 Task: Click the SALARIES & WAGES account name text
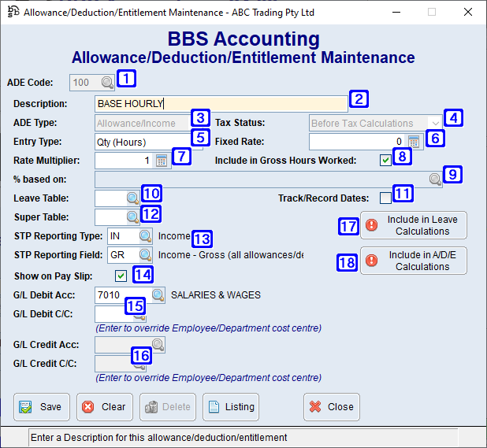coord(216,295)
